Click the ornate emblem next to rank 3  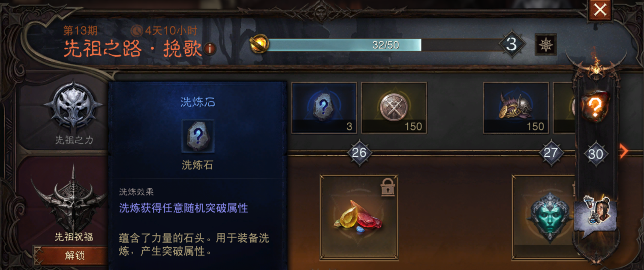click(x=546, y=45)
